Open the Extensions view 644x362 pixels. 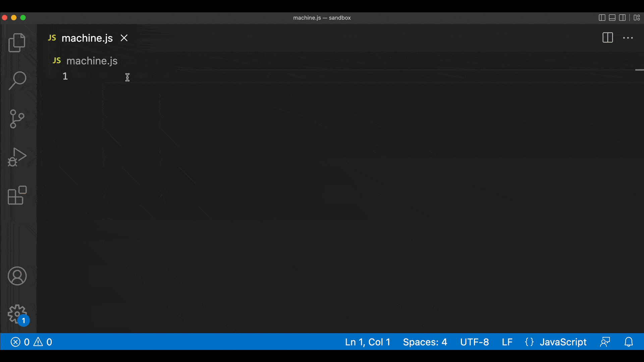point(17,195)
